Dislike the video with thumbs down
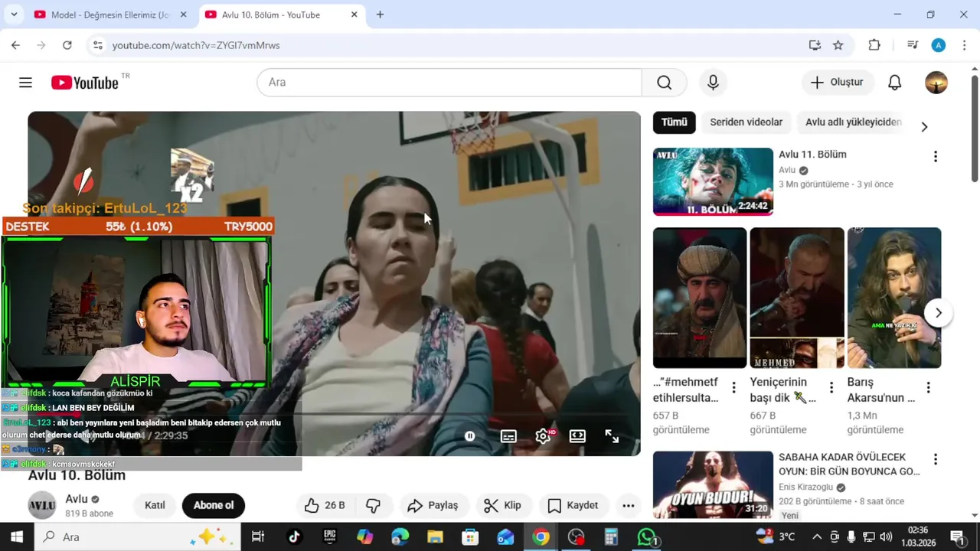Viewport: 980px width, 551px height. tap(373, 505)
